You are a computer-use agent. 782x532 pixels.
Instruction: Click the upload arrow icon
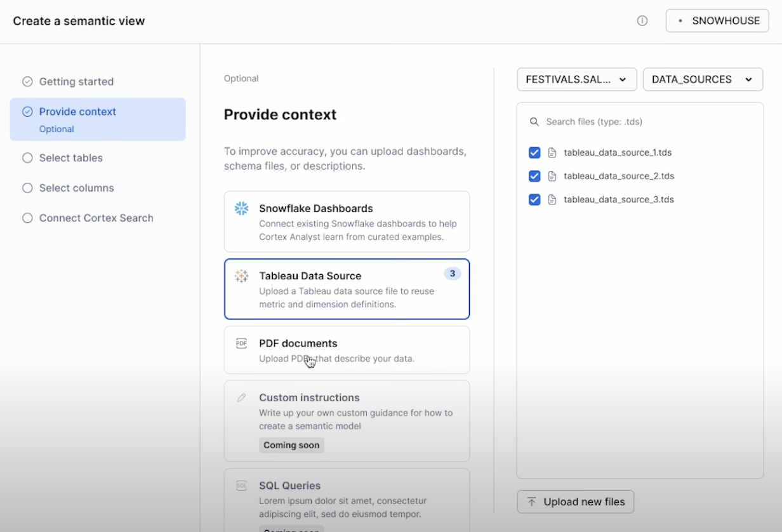[532, 502]
